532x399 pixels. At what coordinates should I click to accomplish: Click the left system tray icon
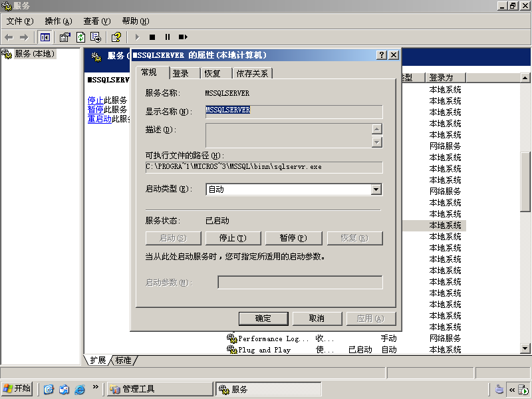pos(499,389)
